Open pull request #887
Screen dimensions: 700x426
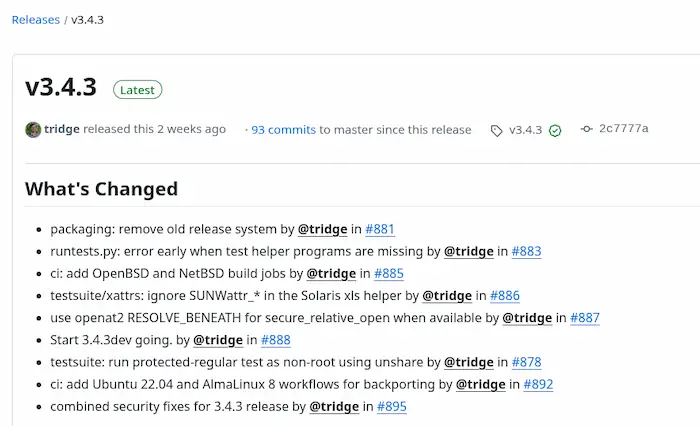585,318
